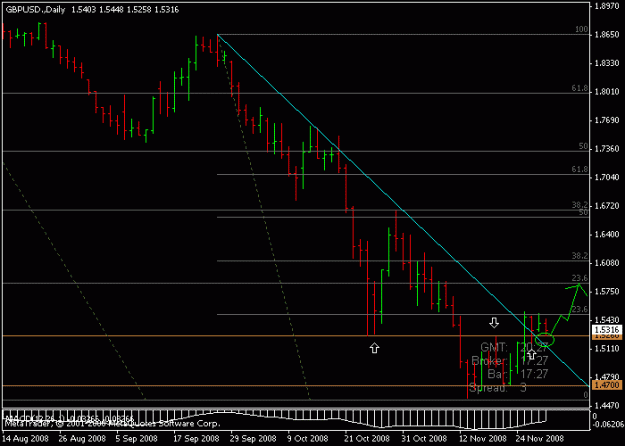
Task: Click the 61.8 Fibonacci label beside 1.8010
Action: 580,88
